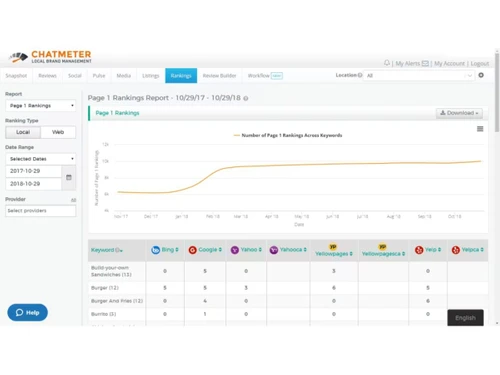Sort by the Yellowpages column
The height and width of the screenshot is (375, 500).
point(334,254)
